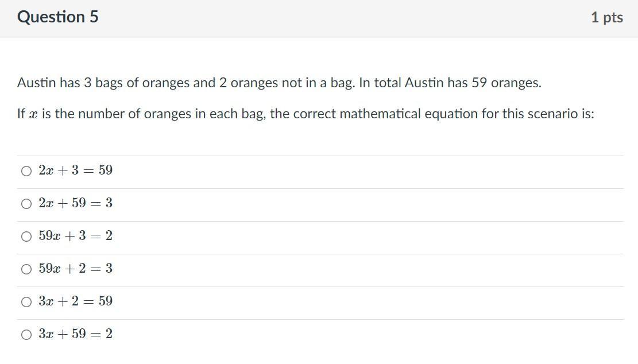Click the answer label 59x + 3 = 2
Screen dimensions: 638x364
75,236
